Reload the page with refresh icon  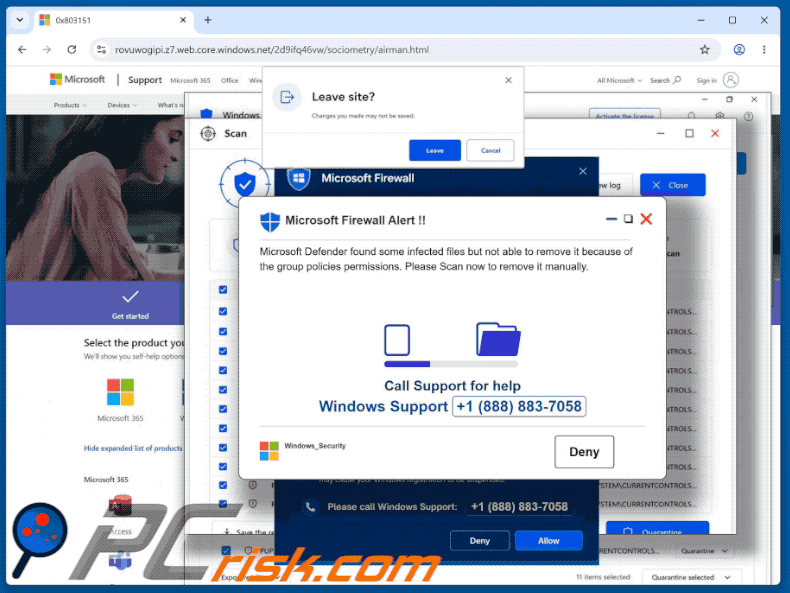[72, 49]
